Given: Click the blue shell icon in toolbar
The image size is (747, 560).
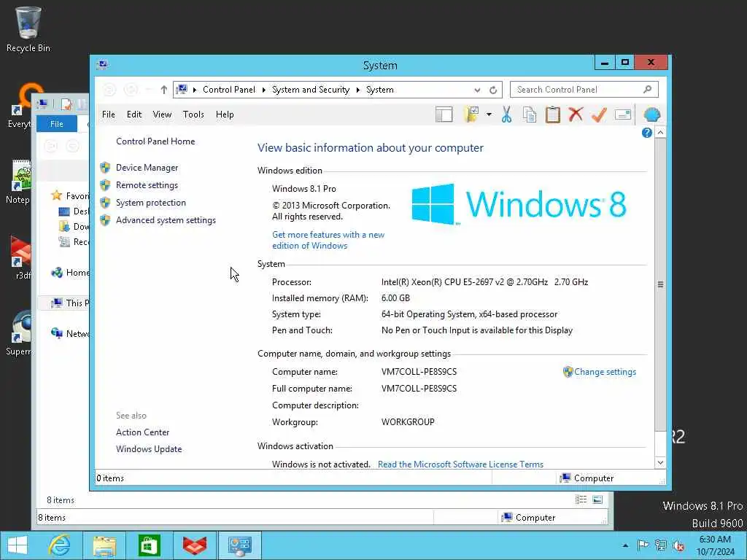Looking at the screenshot, I should click(x=651, y=114).
